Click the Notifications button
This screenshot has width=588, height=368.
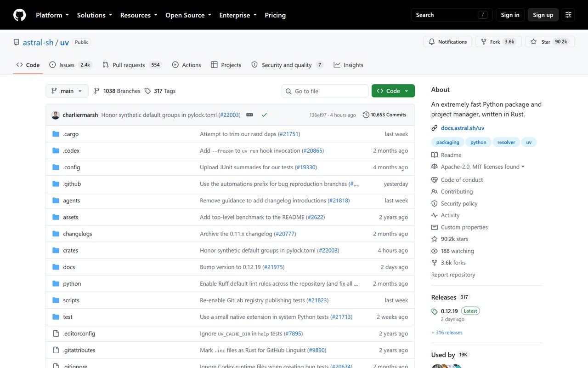[x=447, y=42]
